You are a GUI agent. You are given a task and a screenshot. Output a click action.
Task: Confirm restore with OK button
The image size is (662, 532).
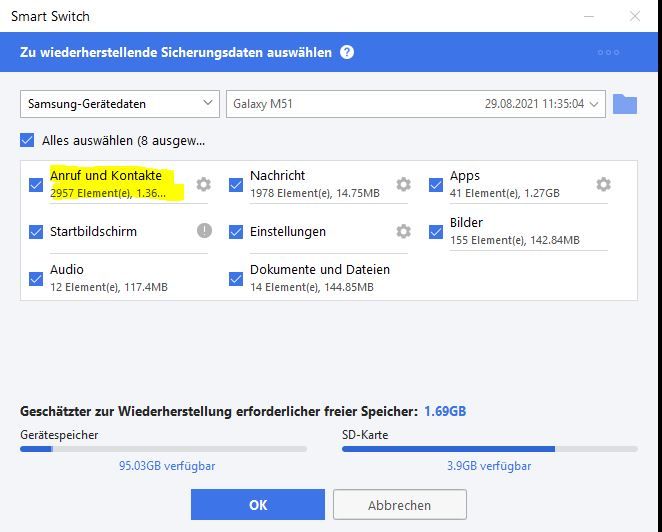coord(258,505)
